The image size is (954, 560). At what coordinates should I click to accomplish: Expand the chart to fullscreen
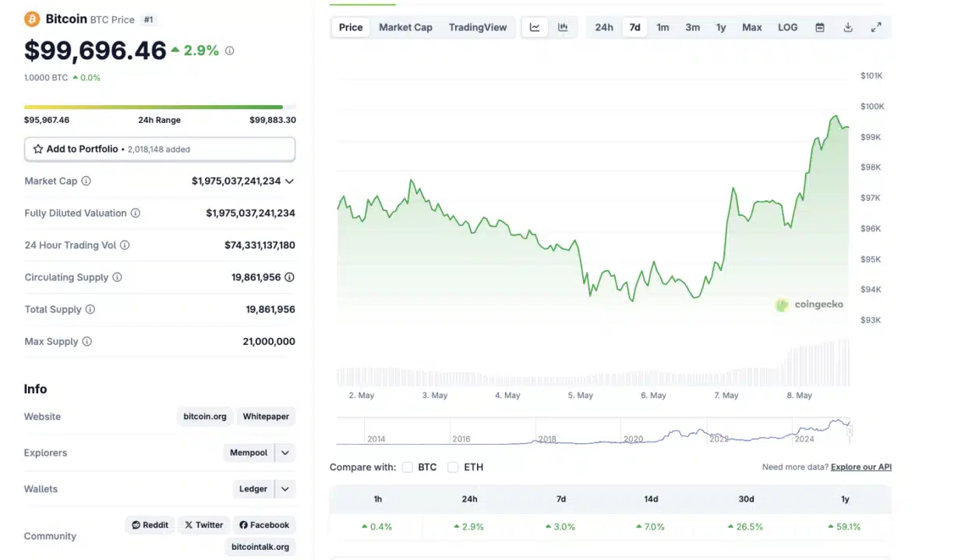tap(876, 26)
